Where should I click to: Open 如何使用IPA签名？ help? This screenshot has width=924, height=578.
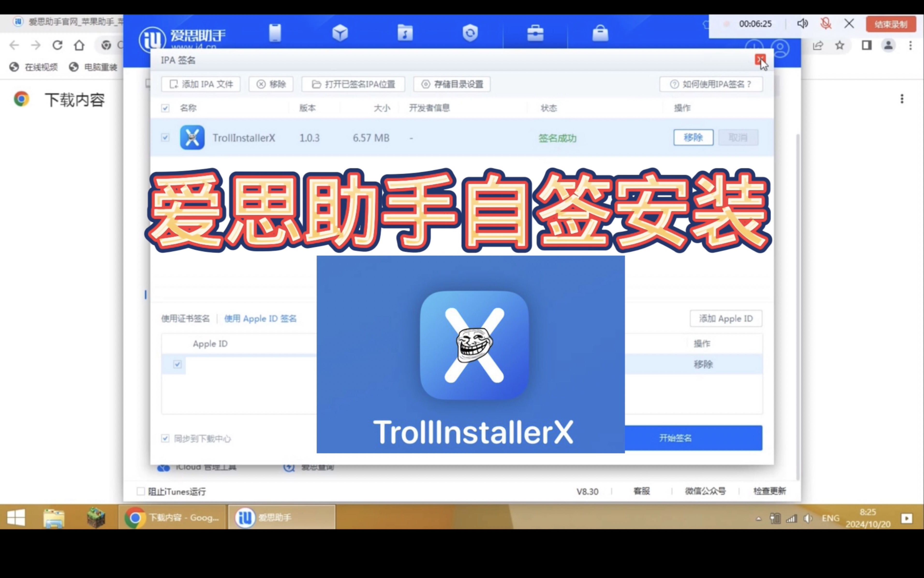pos(711,84)
